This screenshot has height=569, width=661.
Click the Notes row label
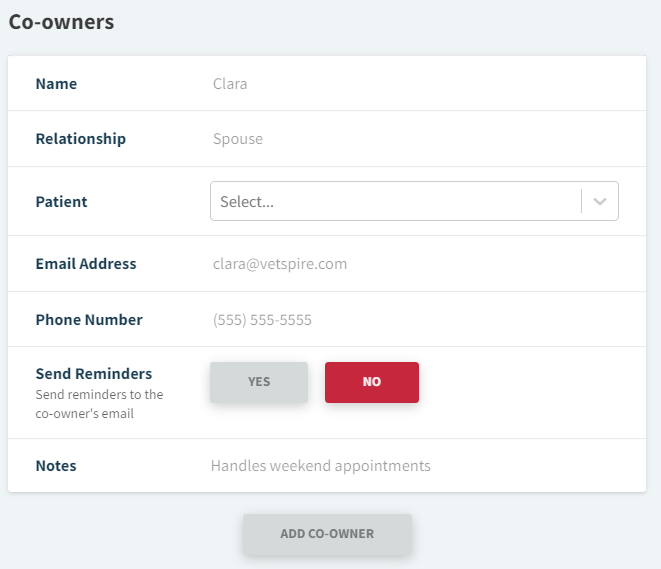[x=56, y=466]
